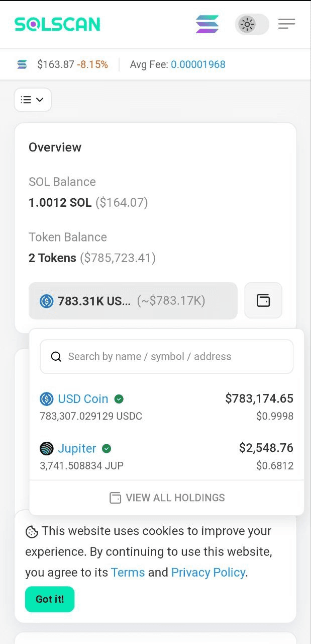The image size is (311, 644).
Task: Open the Privacy Policy link
Action: 208,573
